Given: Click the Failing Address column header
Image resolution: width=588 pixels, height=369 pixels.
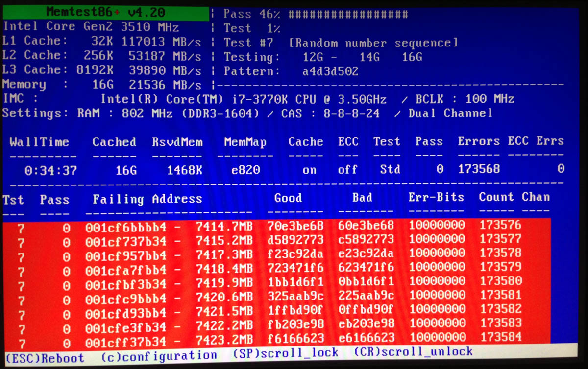Looking at the screenshot, I should coord(147,199).
